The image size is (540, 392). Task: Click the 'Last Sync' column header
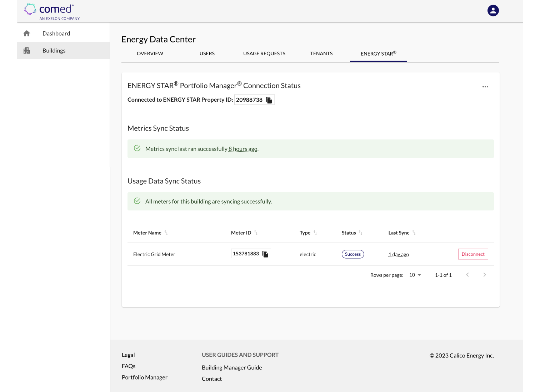pyautogui.click(x=399, y=233)
